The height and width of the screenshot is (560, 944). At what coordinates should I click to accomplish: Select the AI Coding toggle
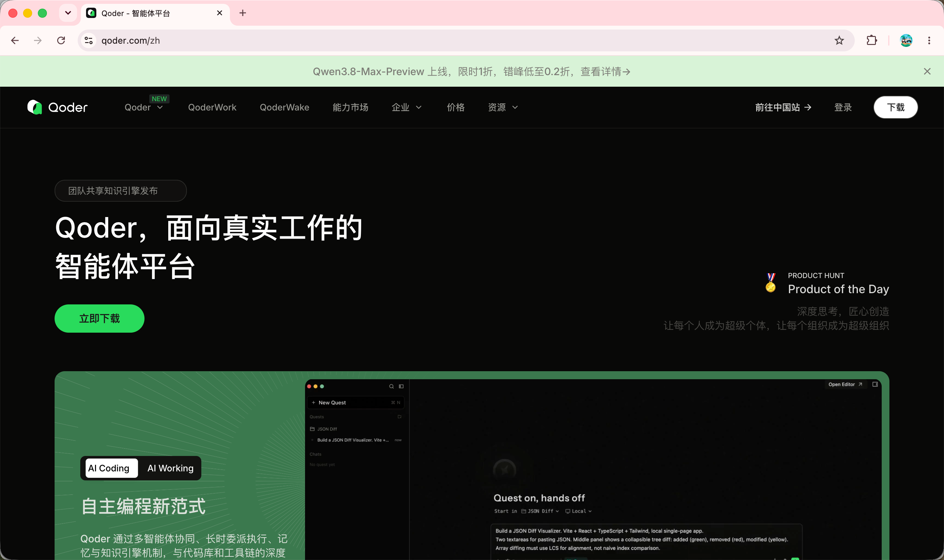pos(112,468)
